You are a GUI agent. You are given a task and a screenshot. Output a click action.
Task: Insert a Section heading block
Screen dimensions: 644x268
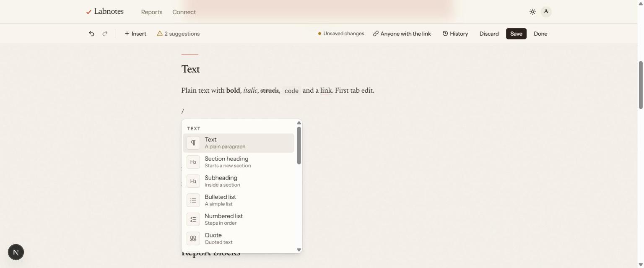[239, 162]
